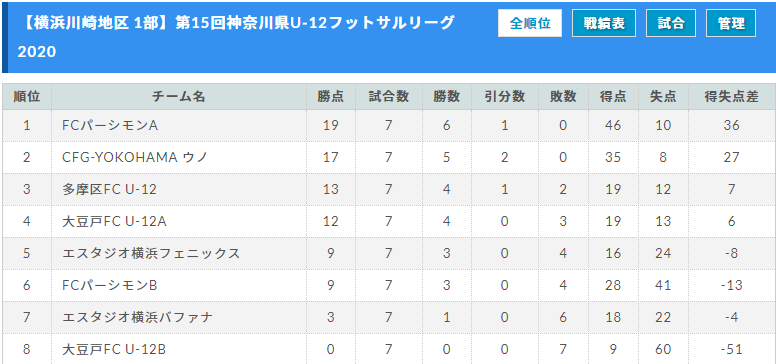
Task: Click the 得失点差 column header
Action: (x=731, y=97)
